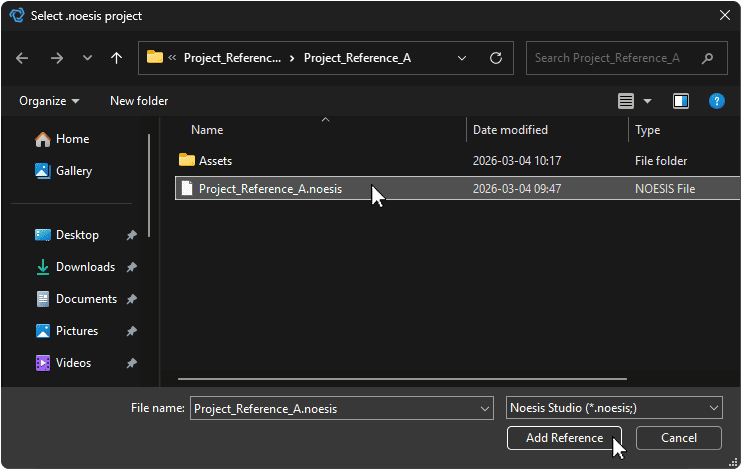Sort by Name column
Screen dimensions: 742x470
coord(207,130)
